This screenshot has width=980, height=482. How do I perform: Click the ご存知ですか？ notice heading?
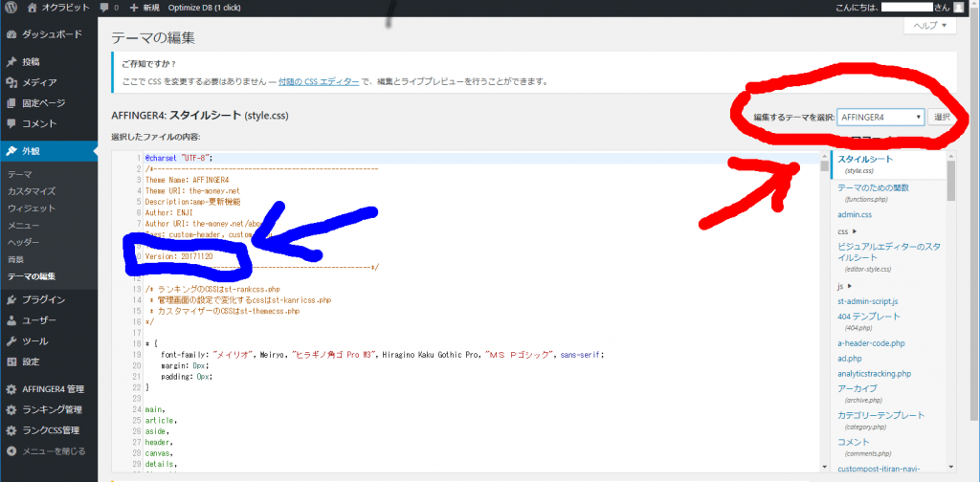click(148, 64)
